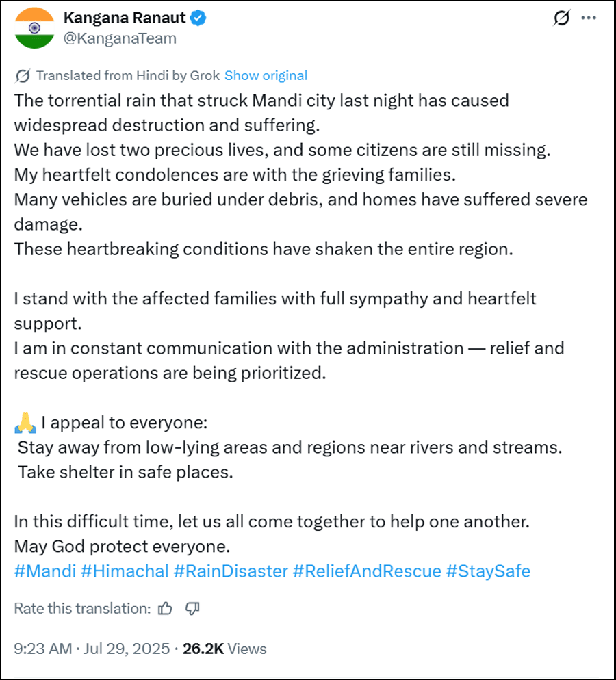Open the #StaySafe hashtag
Viewport: 616px width, 680px height.
[x=488, y=571]
